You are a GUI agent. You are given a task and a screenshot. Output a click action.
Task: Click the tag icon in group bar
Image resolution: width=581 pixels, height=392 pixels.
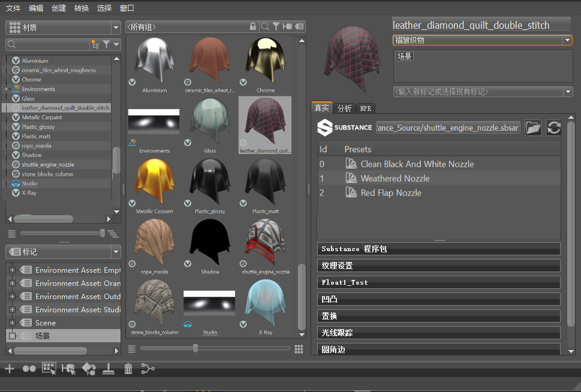(299, 26)
